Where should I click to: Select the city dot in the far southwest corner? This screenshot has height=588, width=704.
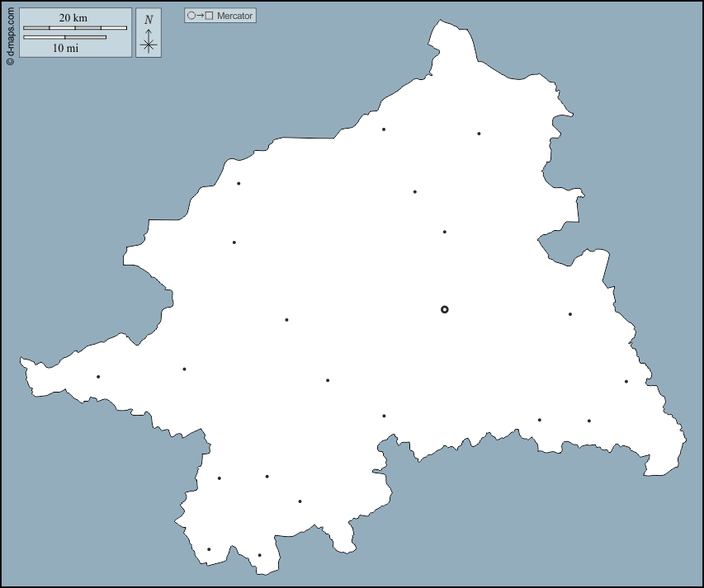coord(209,549)
